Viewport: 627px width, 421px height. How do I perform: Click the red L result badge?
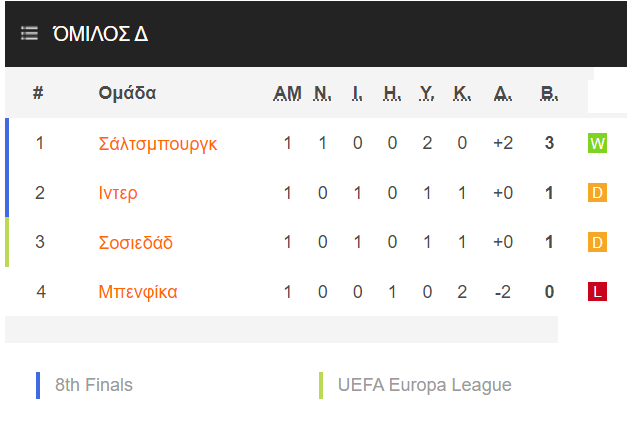pyautogui.click(x=597, y=291)
